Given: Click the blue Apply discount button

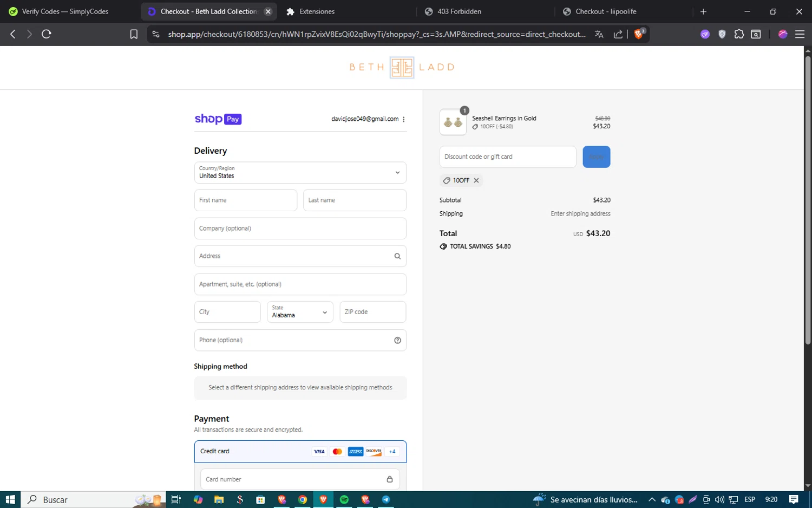Looking at the screenshot, I should point(597,157).
